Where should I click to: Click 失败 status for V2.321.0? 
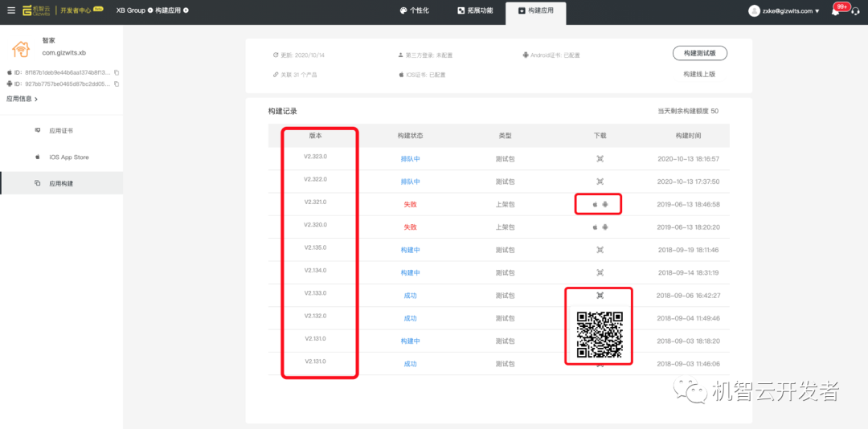[x=410, y=204]
